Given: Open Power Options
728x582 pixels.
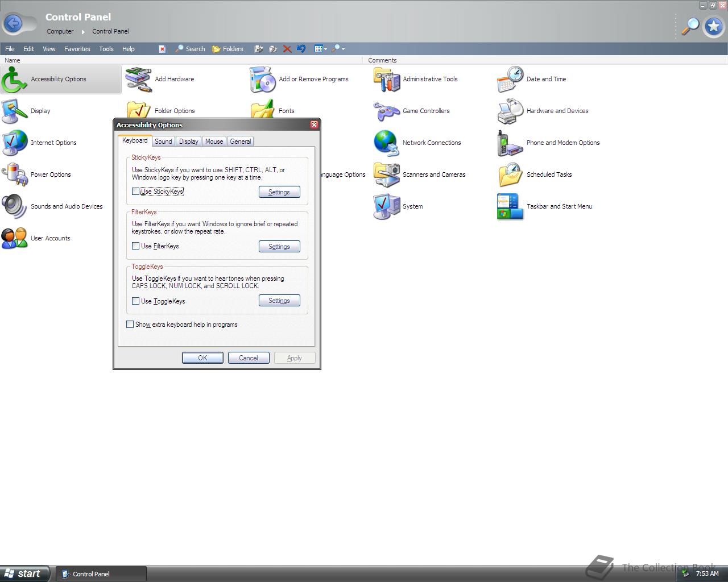Looking at the screenshot, I should 36,174.
